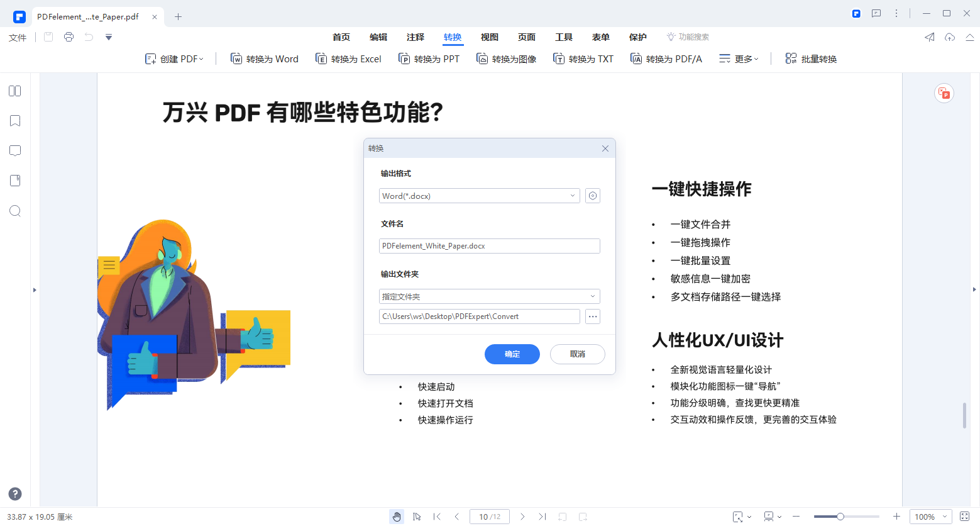Open conversion settings via the gear icon
Viewport: 980px width, 526px height.
tap(592, 196)
